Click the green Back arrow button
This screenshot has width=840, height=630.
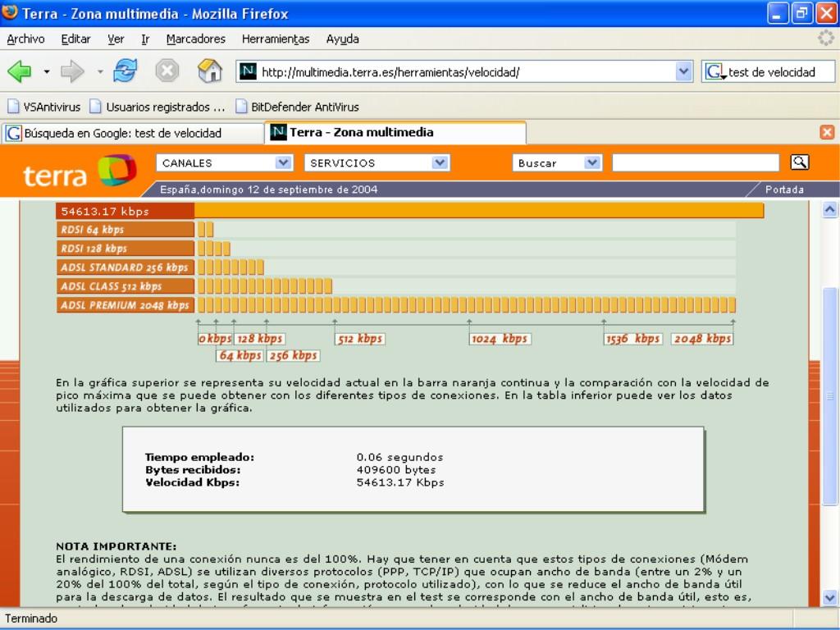click(x=20, y=72)
